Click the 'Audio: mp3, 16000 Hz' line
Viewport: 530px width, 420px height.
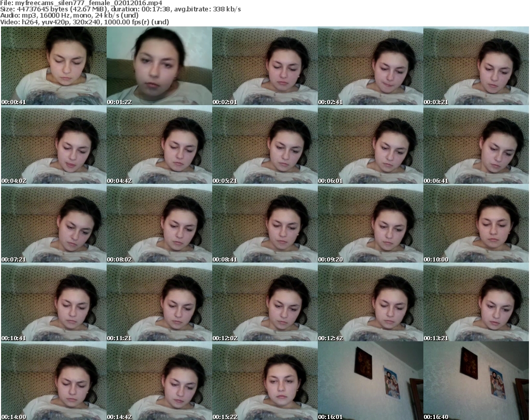point(69,16)
